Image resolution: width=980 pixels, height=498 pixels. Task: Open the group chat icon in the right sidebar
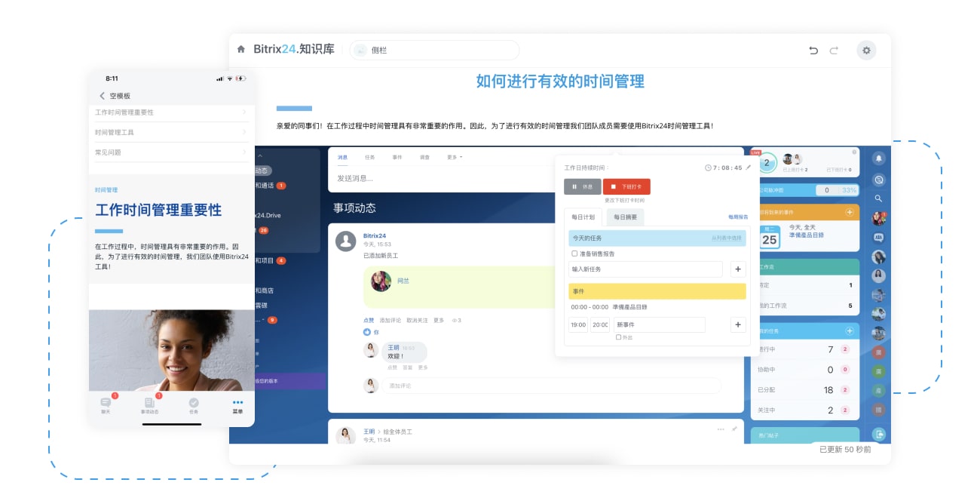(x=878, y=238)
